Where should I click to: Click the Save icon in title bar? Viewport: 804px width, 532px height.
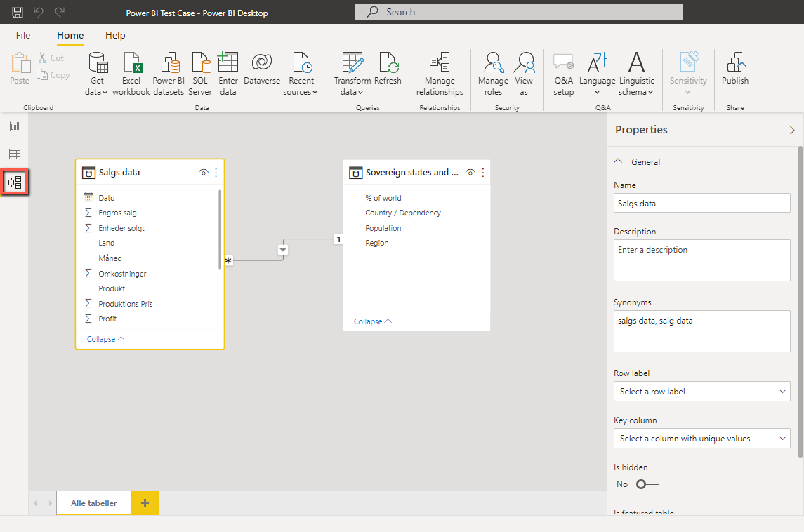(x=18, y=13)
